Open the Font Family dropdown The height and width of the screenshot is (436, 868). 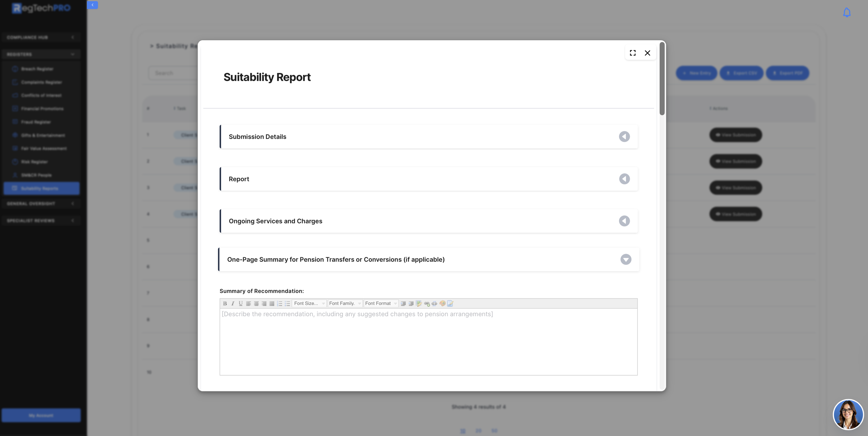point(345,303)
